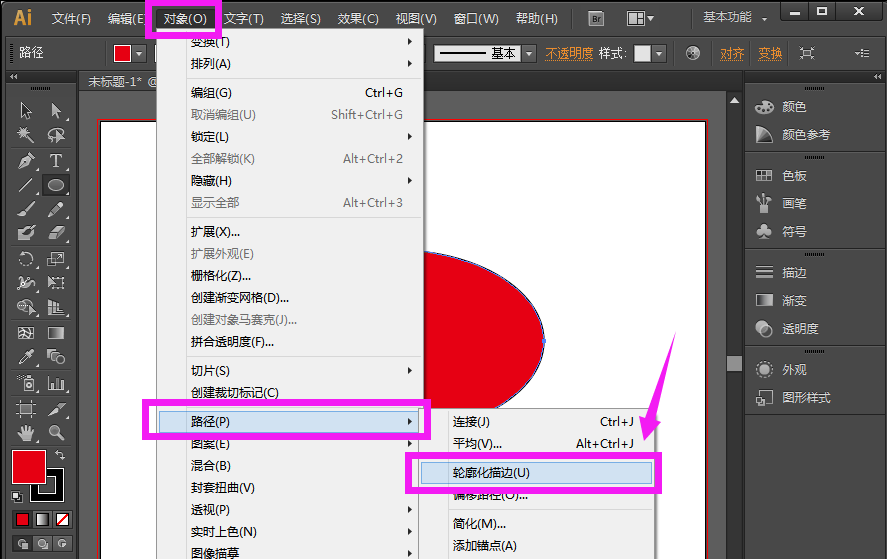887x559 pixels.
Task: Select the Selection (black arrow) tool
Action: point(26,110)
